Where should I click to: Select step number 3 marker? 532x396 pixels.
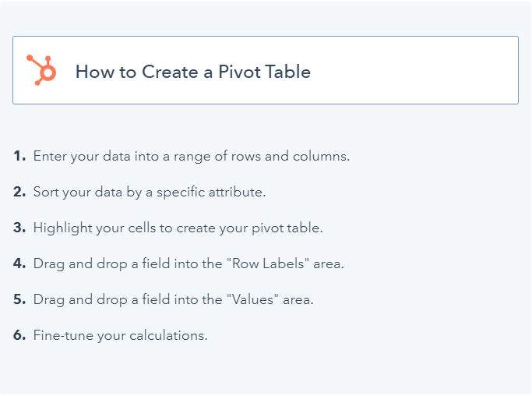(x=19, y=228)
